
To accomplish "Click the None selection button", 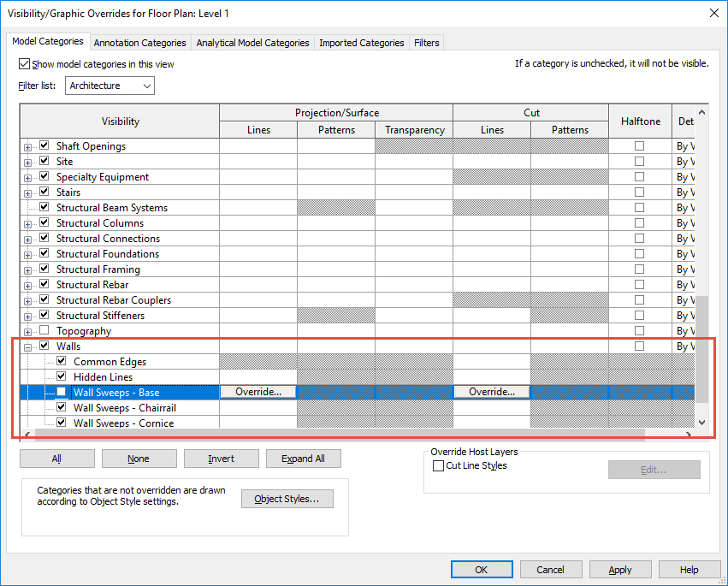I will (139, 459).
